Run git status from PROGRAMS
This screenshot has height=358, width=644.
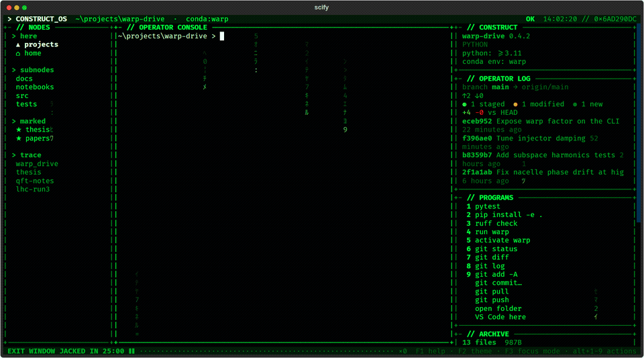[492, 249]
